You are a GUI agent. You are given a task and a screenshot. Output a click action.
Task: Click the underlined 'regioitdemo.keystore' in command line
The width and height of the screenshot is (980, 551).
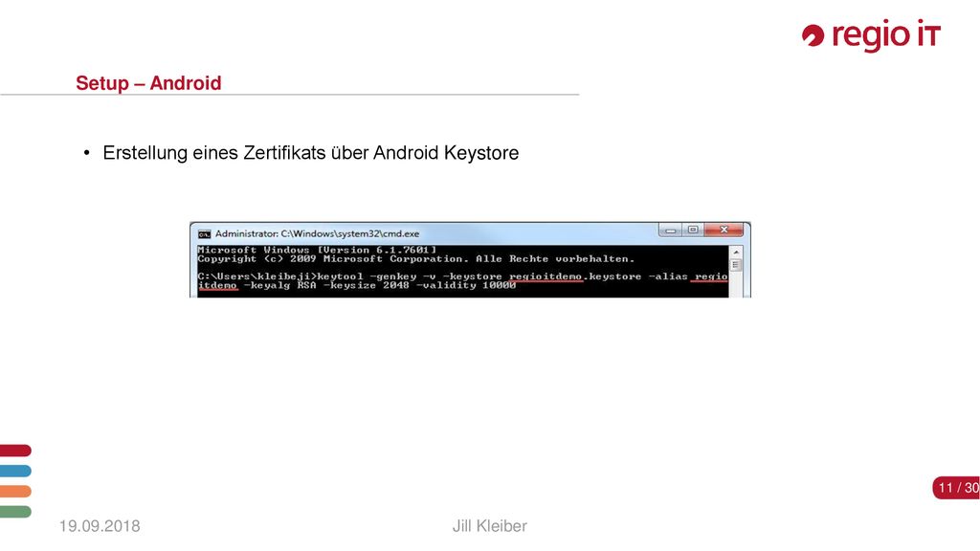point(575,276)
